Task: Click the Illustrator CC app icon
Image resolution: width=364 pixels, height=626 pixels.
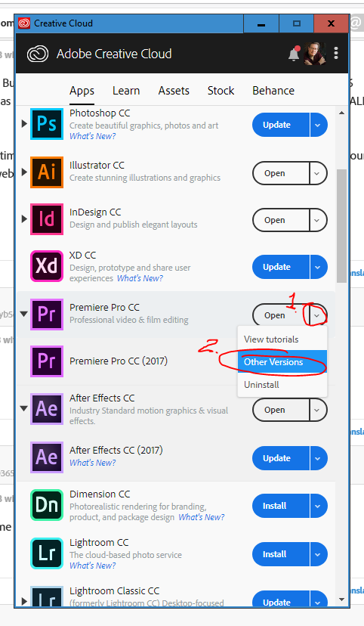Action: [47, 172]
